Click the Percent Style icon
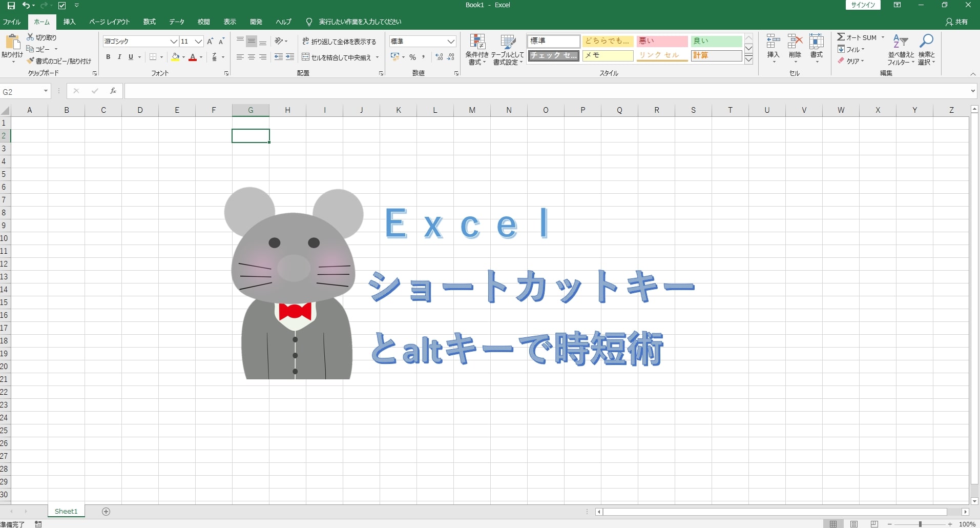980x528 pixels. click(412, 57)
